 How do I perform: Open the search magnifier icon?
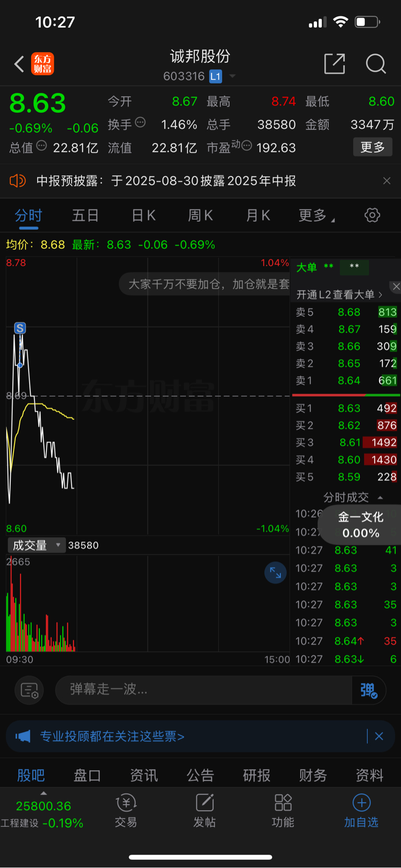coord(375,64)
